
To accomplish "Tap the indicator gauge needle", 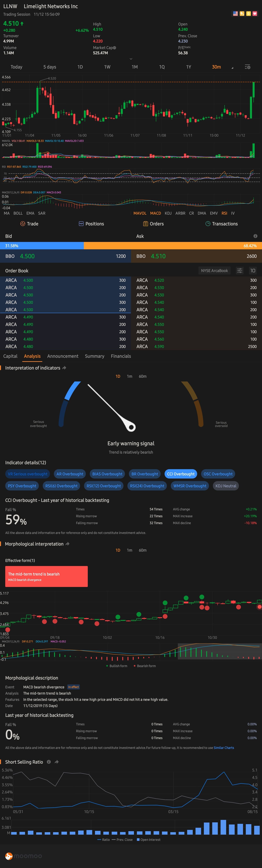I will click(112, 407).
